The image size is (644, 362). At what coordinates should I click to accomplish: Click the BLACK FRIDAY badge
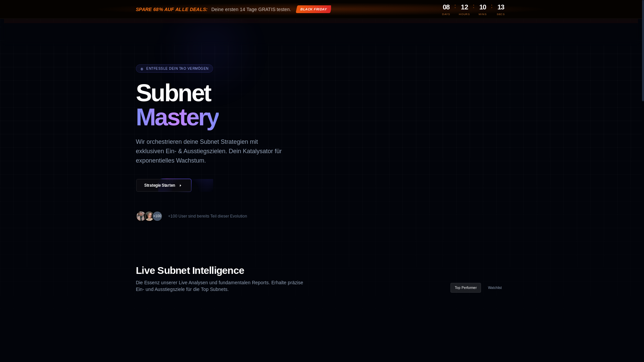314,9
